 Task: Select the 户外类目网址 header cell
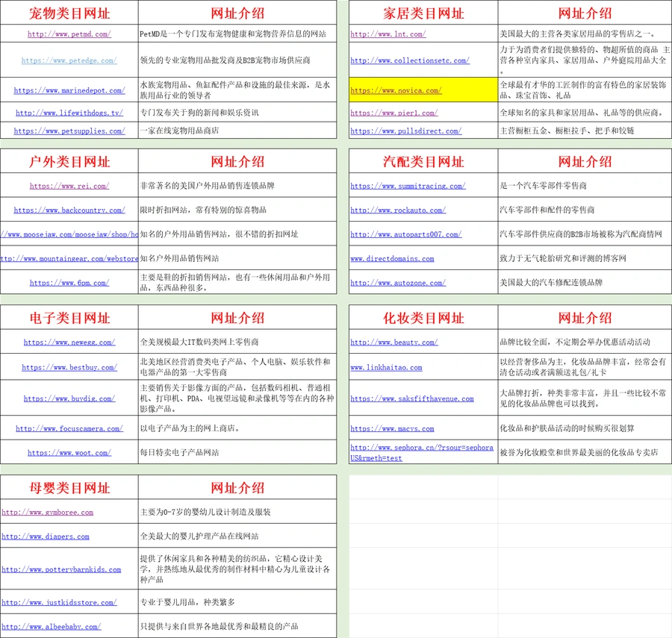(x=69, y=161)
